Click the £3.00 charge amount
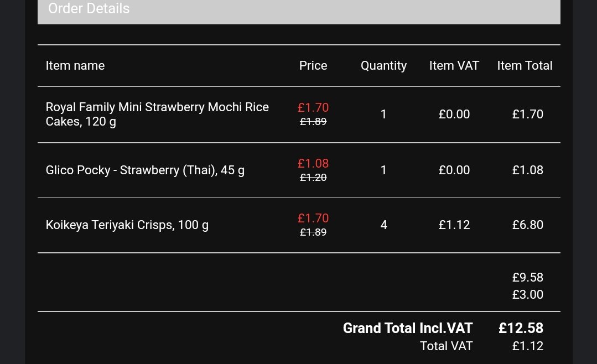 [528, 295]
